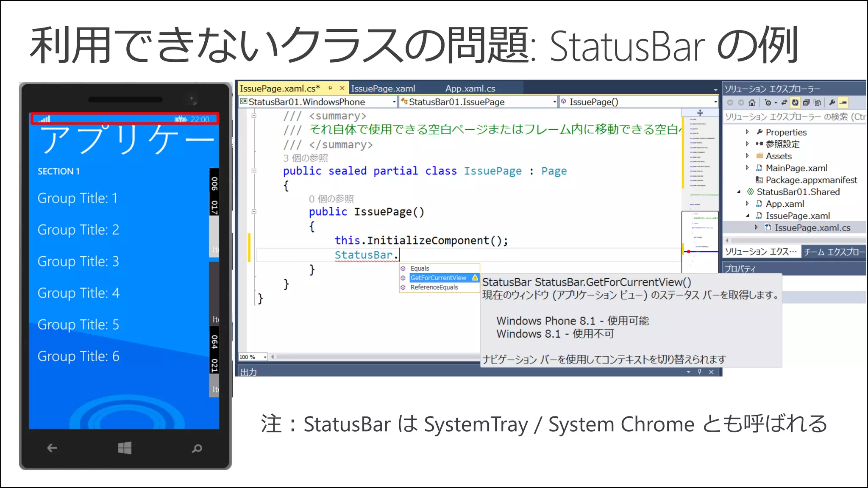
Task: Collapse IssuePage constructor outlining region
Action: 254,211
